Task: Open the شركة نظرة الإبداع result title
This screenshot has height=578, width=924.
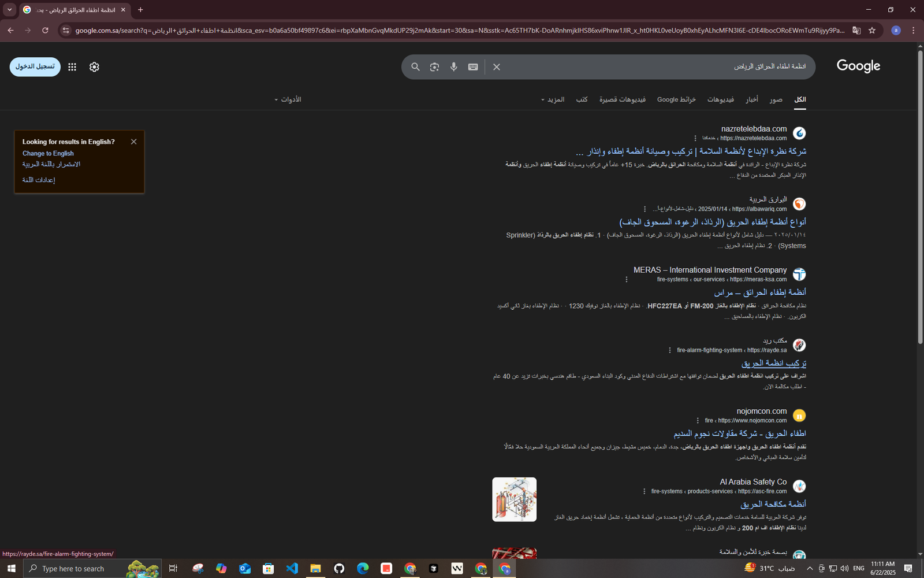Action: click(x=691, y=151)
